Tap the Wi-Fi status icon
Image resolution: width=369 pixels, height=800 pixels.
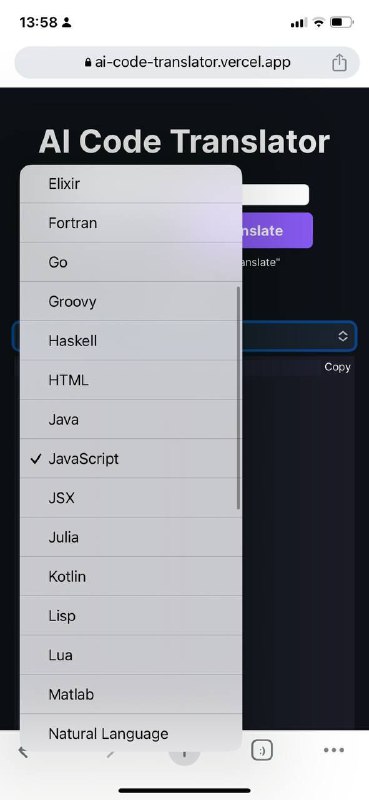pyautogui.click(x=318, y=22)
